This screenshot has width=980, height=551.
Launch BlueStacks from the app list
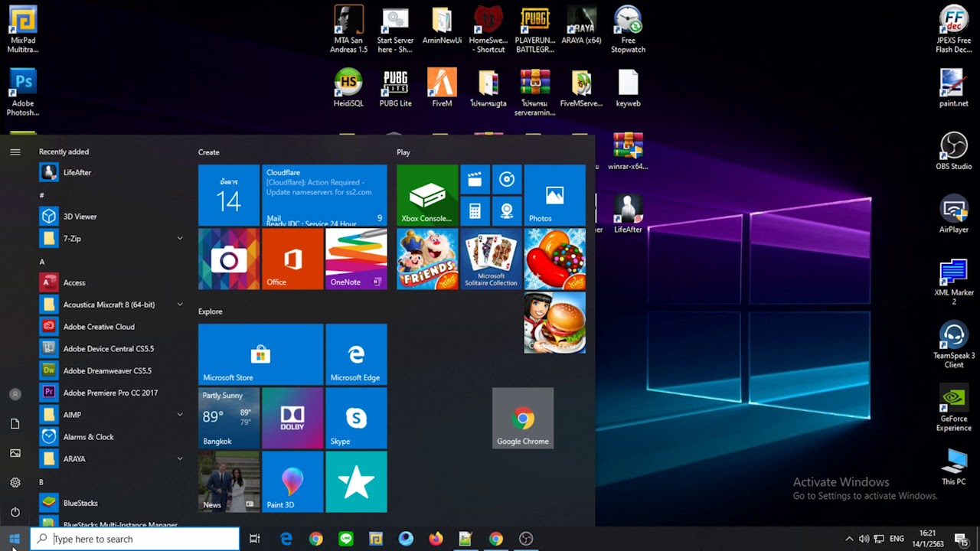pyautogui.click(x=113, y=503)
